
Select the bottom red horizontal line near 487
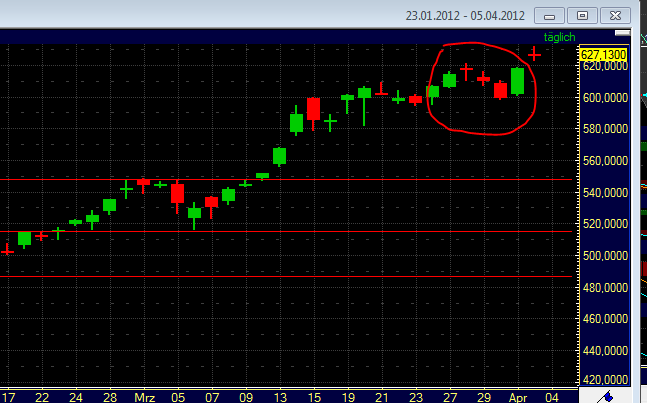tap(286, 276)
